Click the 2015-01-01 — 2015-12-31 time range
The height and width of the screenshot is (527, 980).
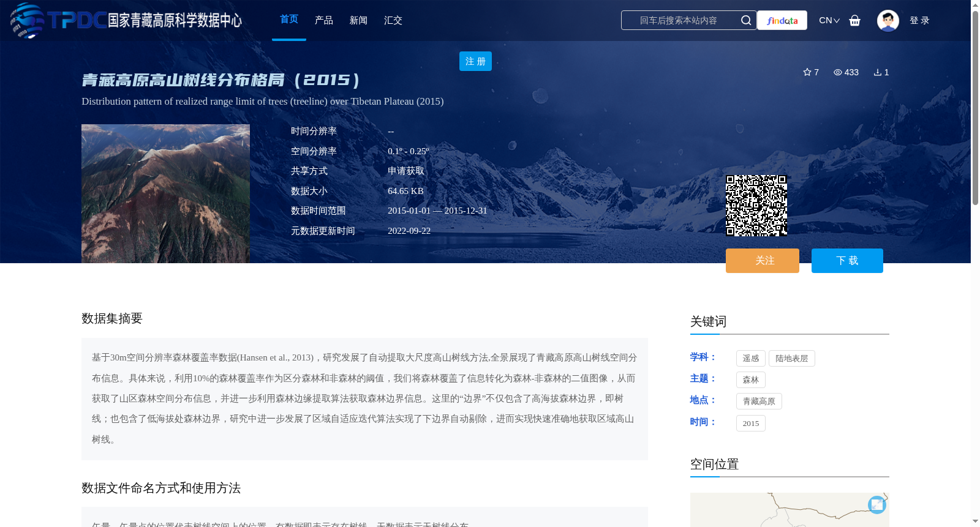point(437,211)
